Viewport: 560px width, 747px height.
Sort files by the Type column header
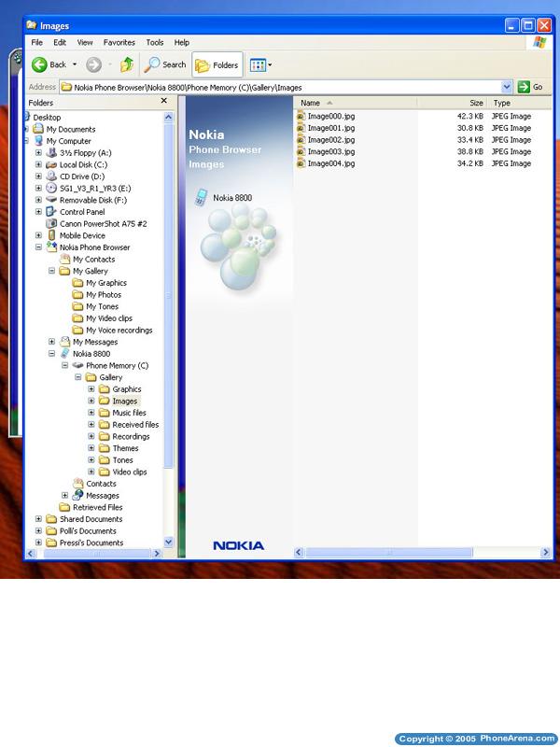(520, 103)
